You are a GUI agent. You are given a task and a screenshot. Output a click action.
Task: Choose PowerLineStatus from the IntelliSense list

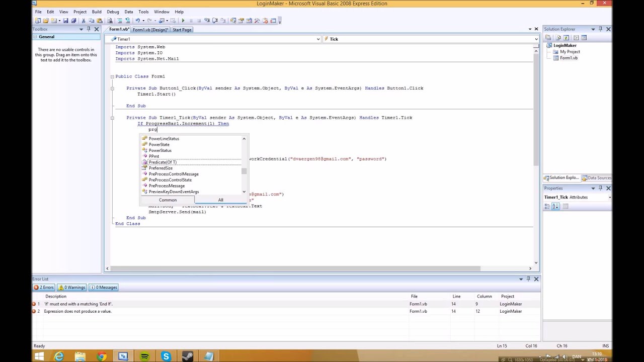pos(164,139)
